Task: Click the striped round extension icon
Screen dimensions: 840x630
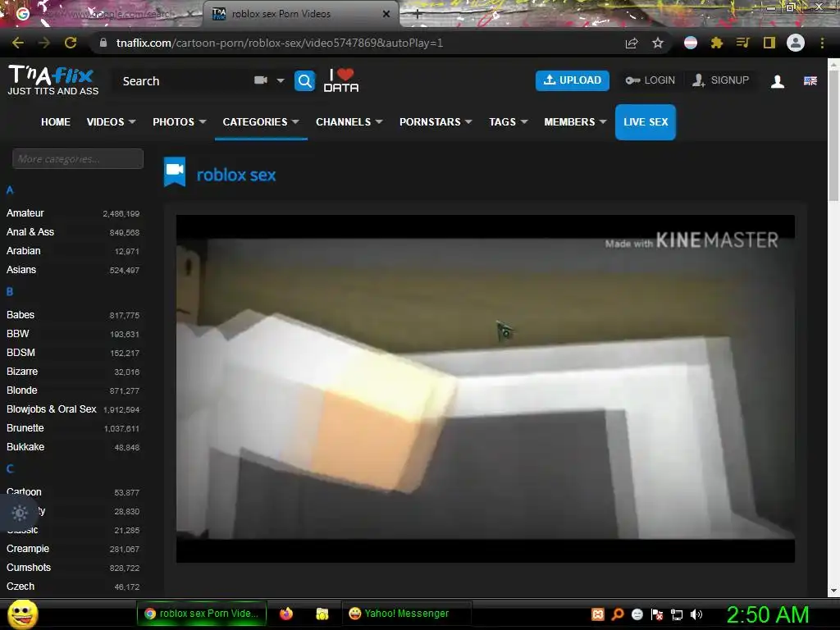Action: click(691, 43)
